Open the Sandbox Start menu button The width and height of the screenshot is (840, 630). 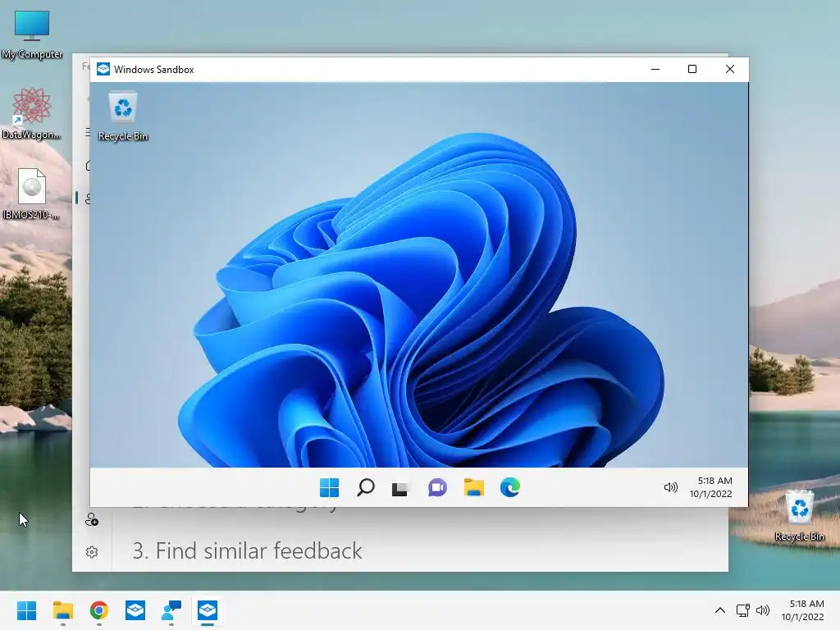click(x=330, y=487)
